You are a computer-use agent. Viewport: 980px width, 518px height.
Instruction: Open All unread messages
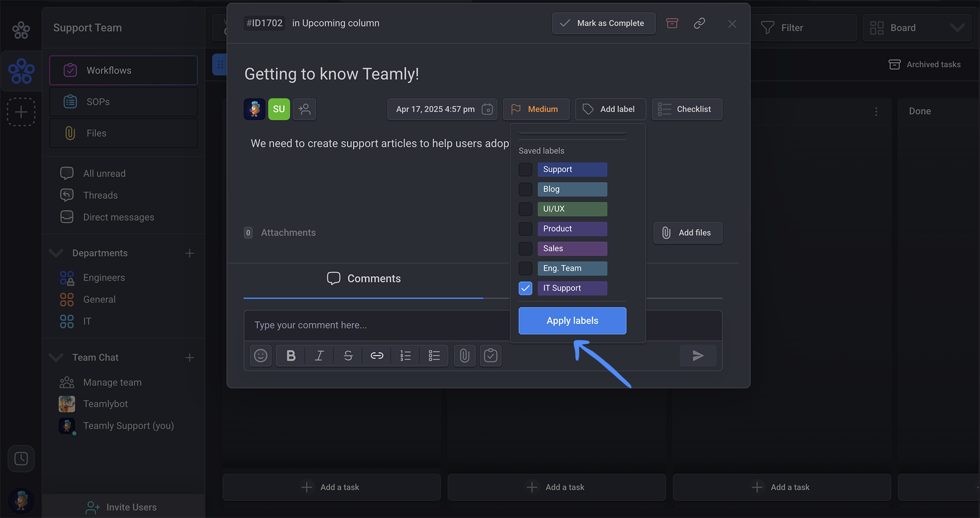pos(104,174)
